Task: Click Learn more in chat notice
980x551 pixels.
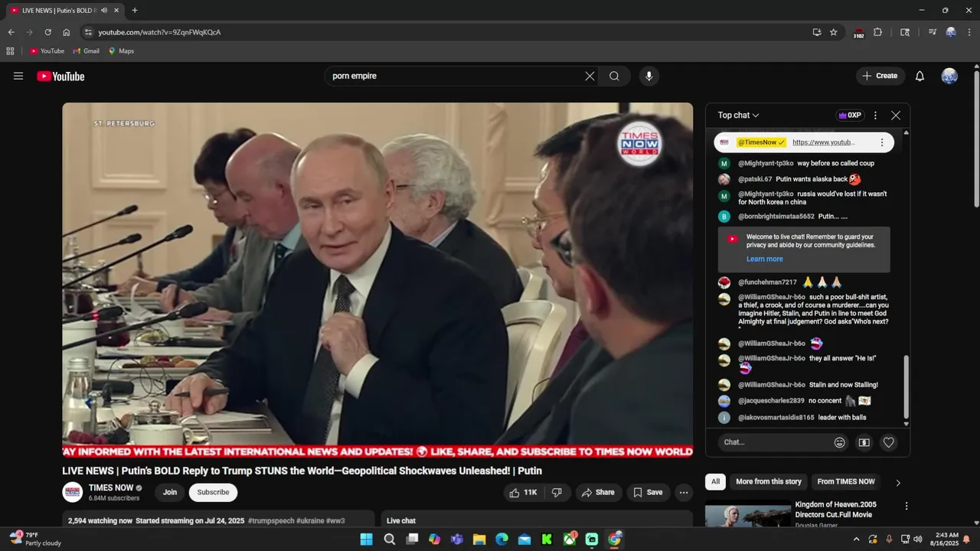Action: [765, 259]
